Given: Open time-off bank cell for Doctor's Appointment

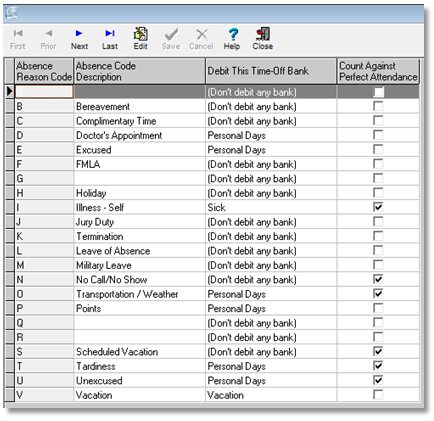Looking at the screenshot, I should point(271,135).
